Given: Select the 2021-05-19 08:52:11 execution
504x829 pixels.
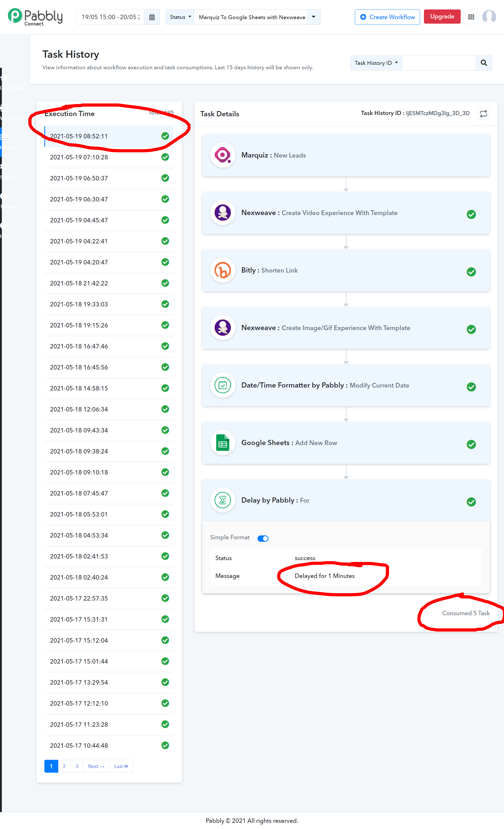Looking at the screenshot, I should click(x=109, y=136).
